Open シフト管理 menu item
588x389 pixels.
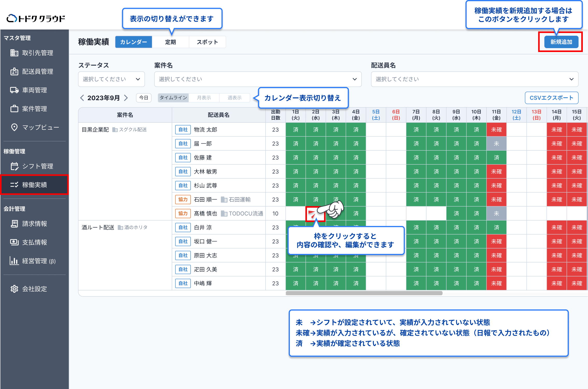(x=34, y=166)
